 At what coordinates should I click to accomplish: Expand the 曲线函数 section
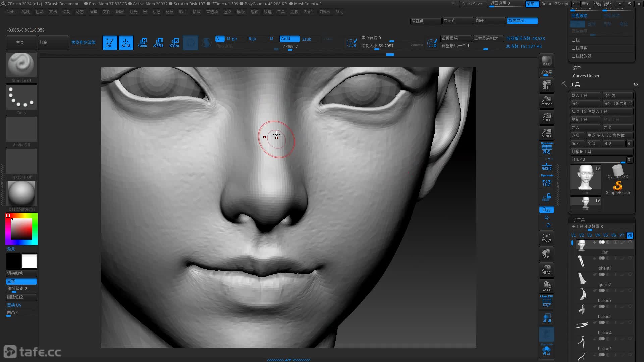point(580,48)
